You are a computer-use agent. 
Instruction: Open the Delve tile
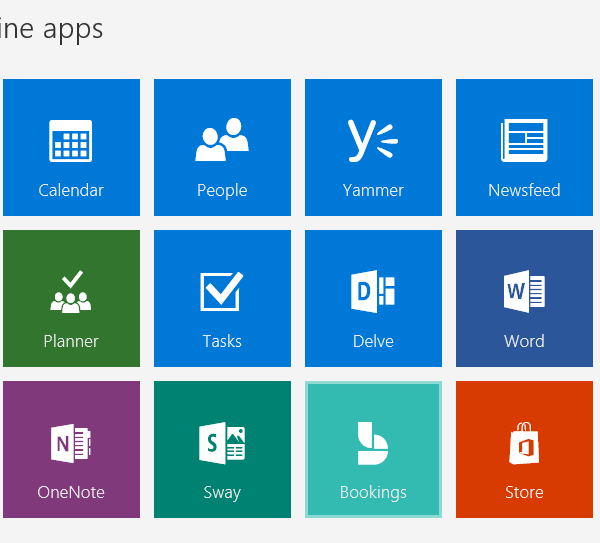[x=373, y=298]
